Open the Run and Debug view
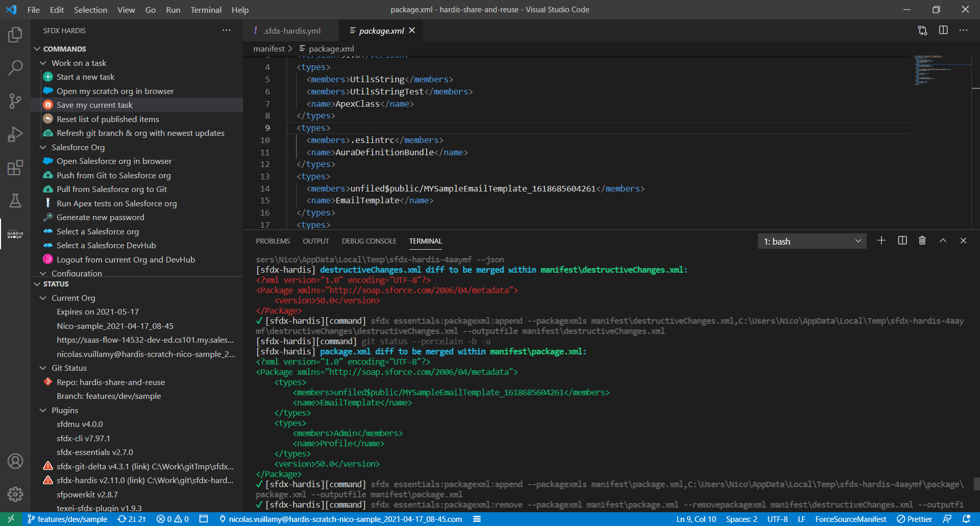The width and height of the screenshot is (980, 526). (x=15, y=134)
